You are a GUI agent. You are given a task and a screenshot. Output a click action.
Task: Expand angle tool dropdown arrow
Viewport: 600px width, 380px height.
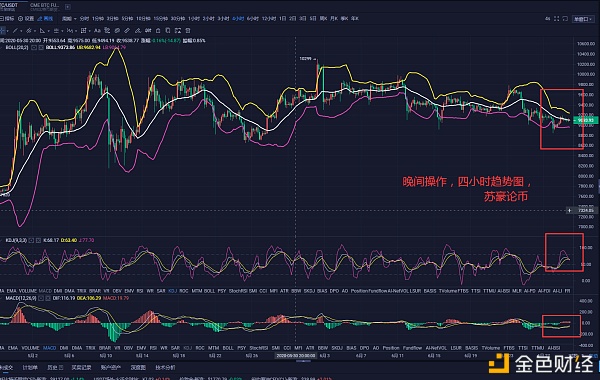pos(49,31)
